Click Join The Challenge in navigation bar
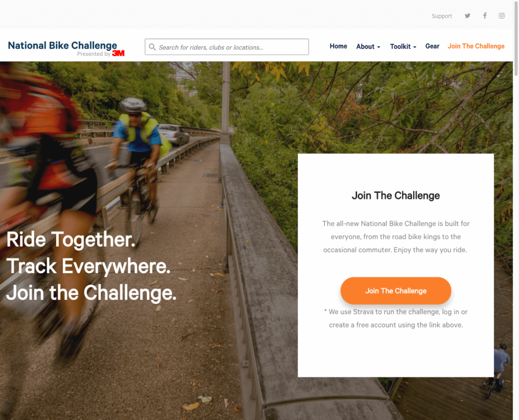519x420 pixels. coord(476,46)
